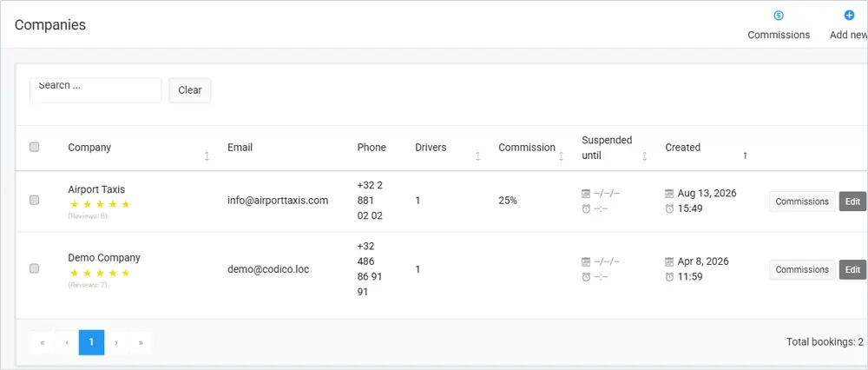
Task: Click Reviews: 7 under Demo Company
Action: [x=88, y=285]
